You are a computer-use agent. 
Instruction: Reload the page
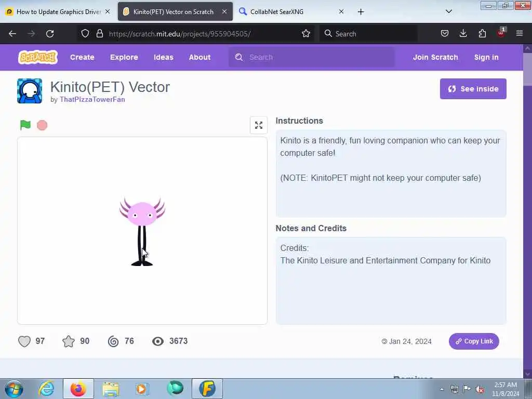click(x=50, y=34)
